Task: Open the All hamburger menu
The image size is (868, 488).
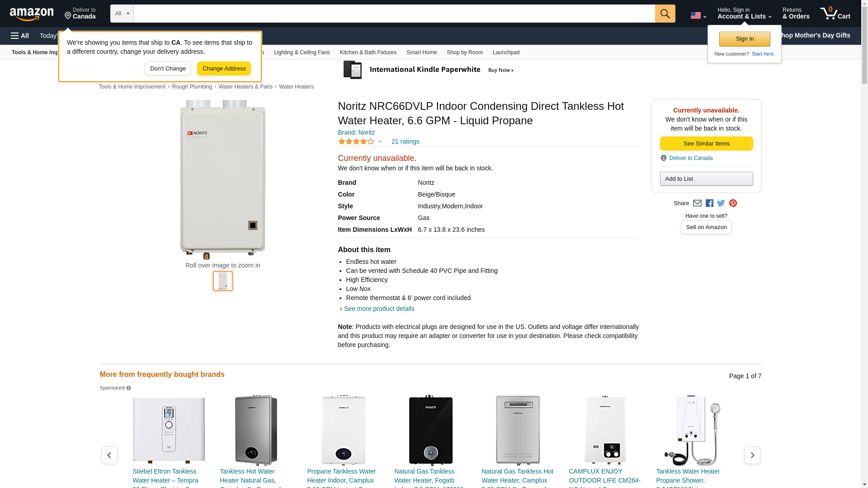Action: (x=20, y=36)
